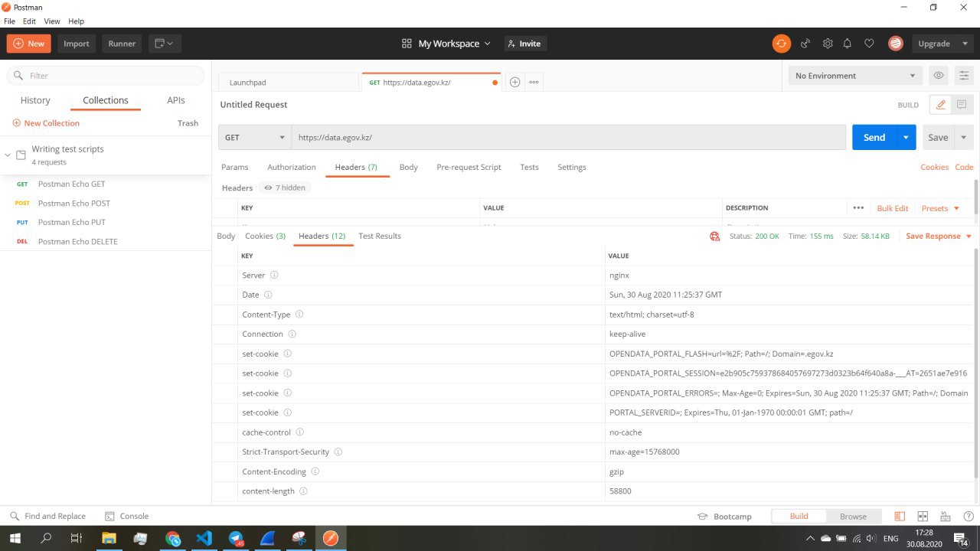Open Visual Studio Code from the taskbar
Screen dimensions: 980x551
click(x=204, y=539)
